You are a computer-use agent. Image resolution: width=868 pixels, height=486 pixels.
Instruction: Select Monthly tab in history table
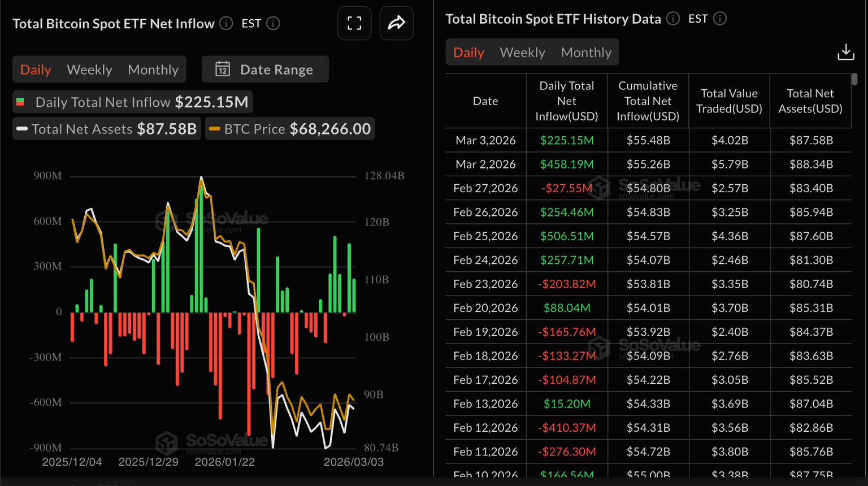pyautogui.click(x=586, y=53)
